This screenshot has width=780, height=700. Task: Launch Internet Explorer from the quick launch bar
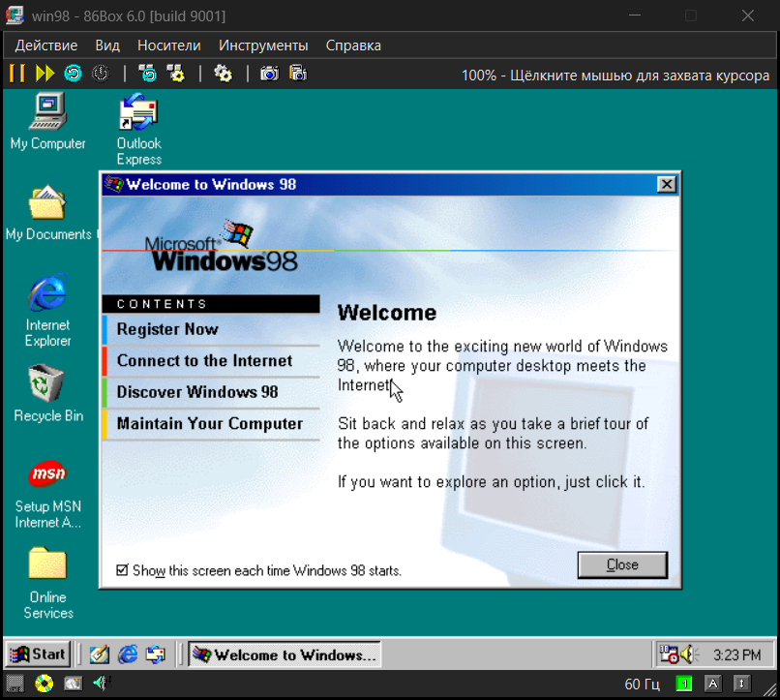tap(128, 654)
